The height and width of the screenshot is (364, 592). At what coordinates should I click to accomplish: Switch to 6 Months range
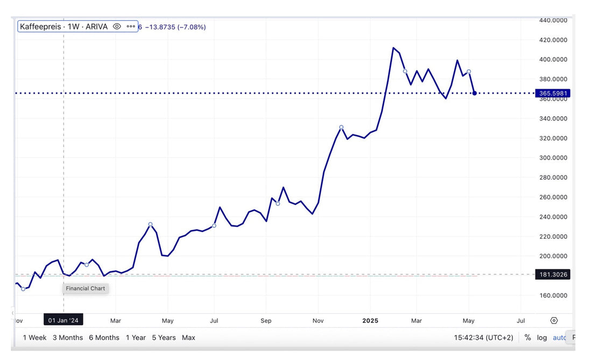point(104,338)
